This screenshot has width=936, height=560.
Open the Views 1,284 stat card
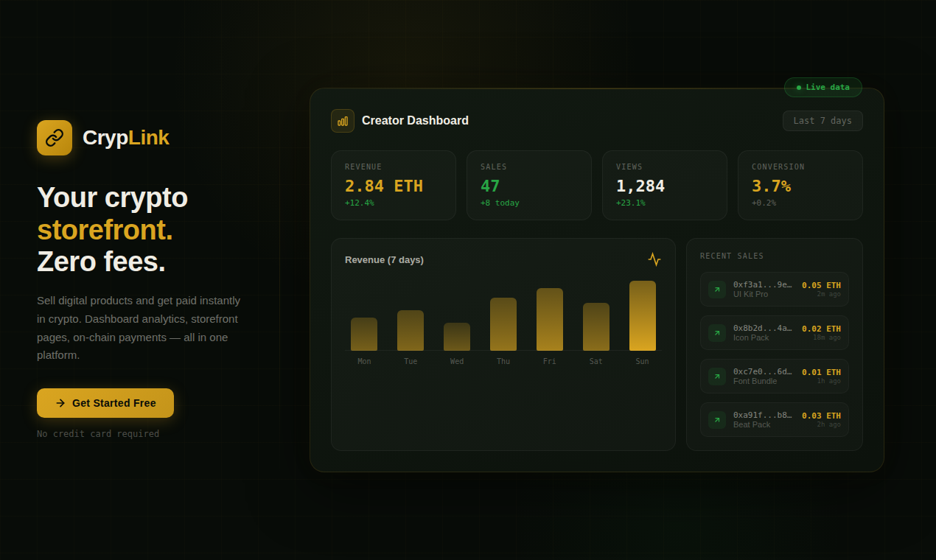(665, 186)
